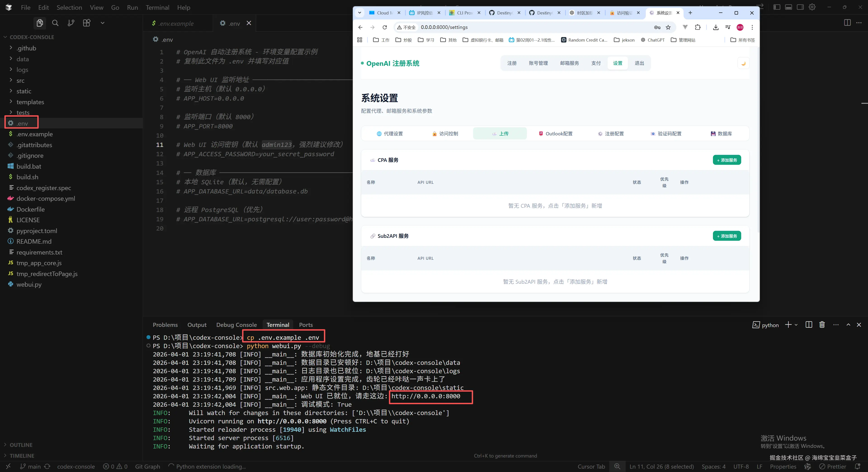868x472 pixels.
Task: Click the kill terminal trash icon
Action: [x=822, y=325]
